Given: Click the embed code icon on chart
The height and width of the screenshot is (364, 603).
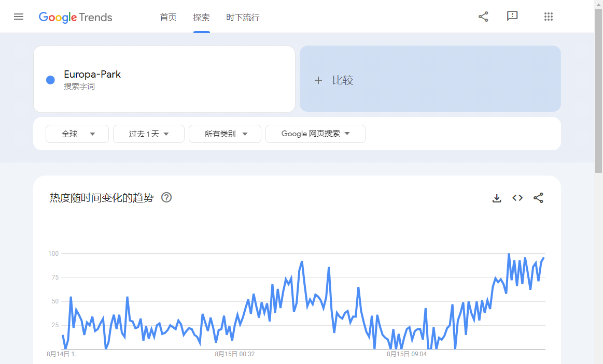Looking at the screenshot, I should pyautogui.click(x=517, y=198).
